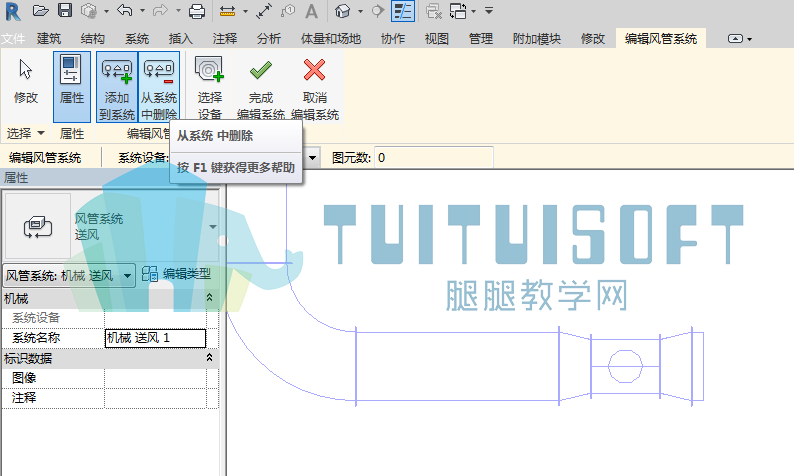
Task: Click the 图像 property value cell
Action: tap(155, 378)
